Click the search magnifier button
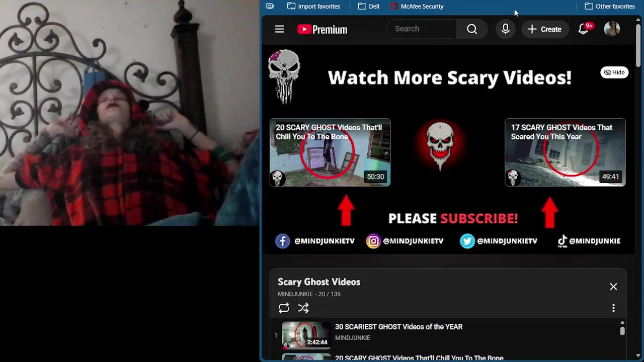644x362 pixels. 472,29
